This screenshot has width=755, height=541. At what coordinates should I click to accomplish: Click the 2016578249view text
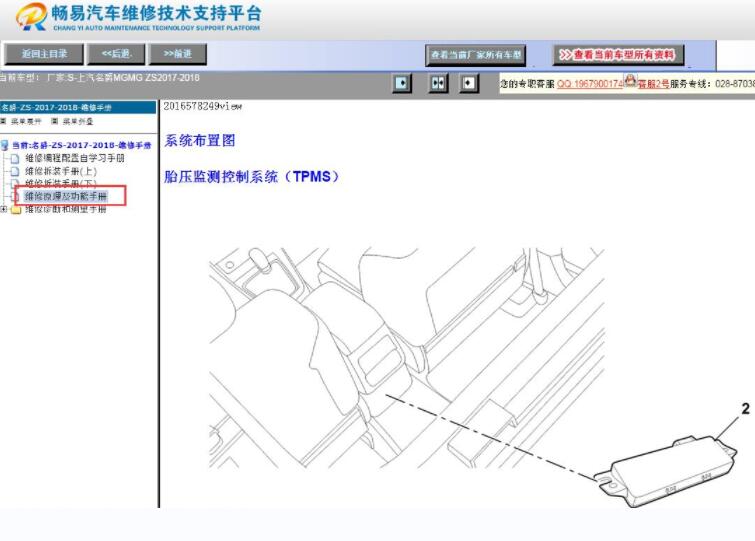[x=203, y=106]
